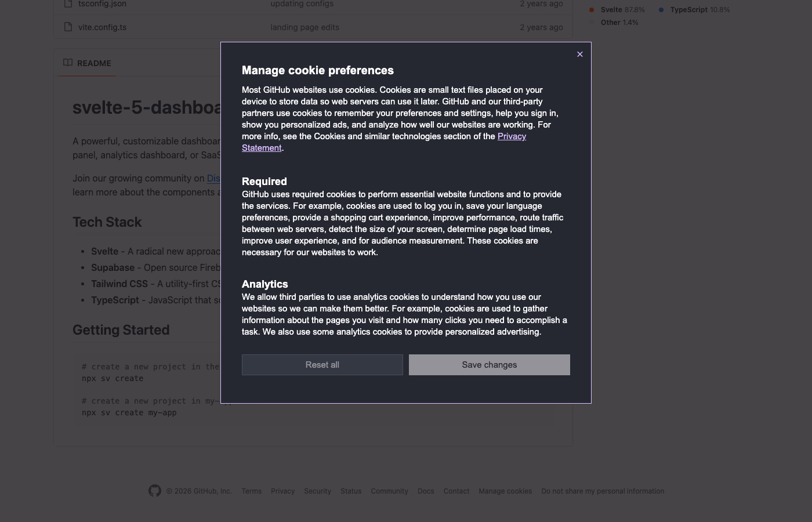812x522 pixels.
Task: Click Save changes in the cookie dialog
Action: [x=489, y=364]
